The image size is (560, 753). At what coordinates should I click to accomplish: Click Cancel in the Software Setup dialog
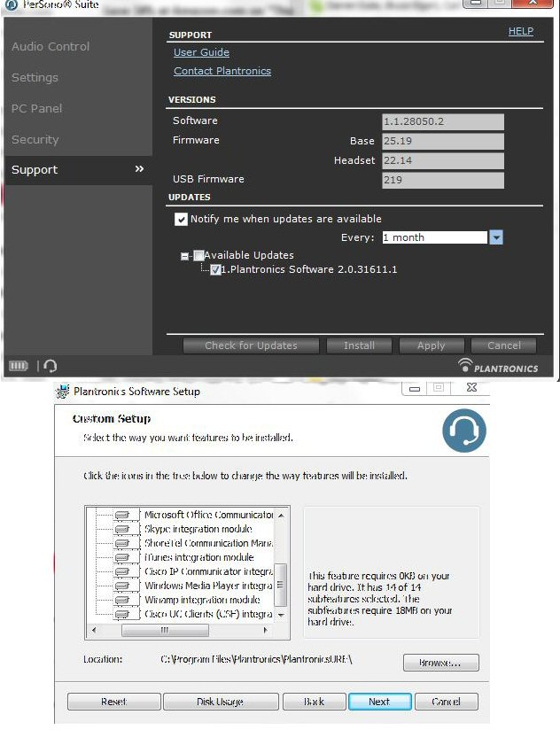tap(447, 702)
